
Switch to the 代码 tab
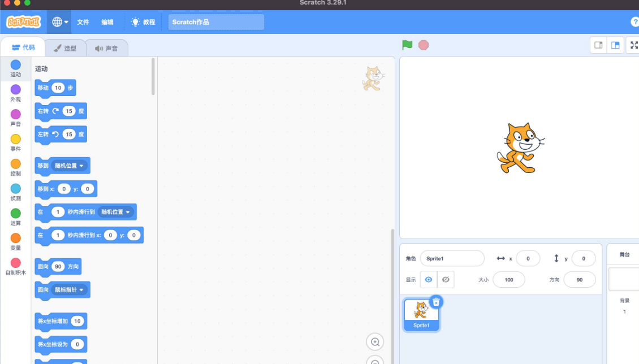point(23,47)
